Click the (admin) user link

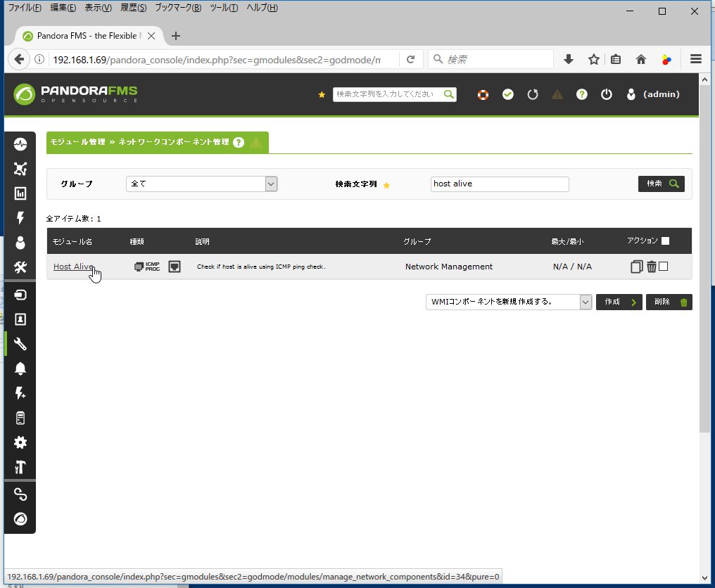[662, 94]
